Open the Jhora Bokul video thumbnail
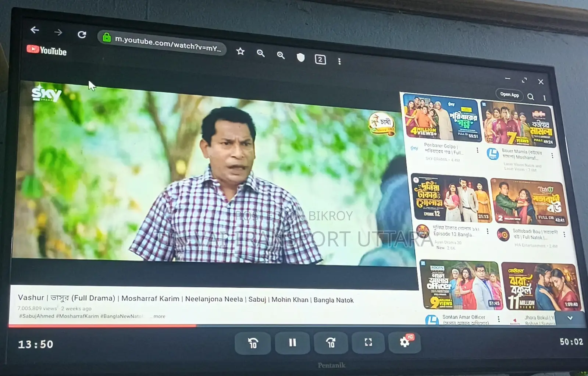Screen dimensions: 588x376 (541, 287)
